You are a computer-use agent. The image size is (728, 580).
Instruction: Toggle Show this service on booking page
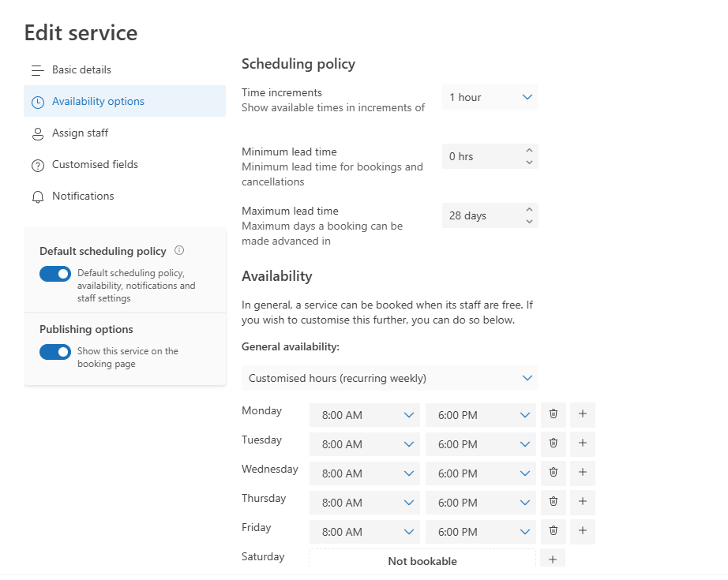point(54,352)
